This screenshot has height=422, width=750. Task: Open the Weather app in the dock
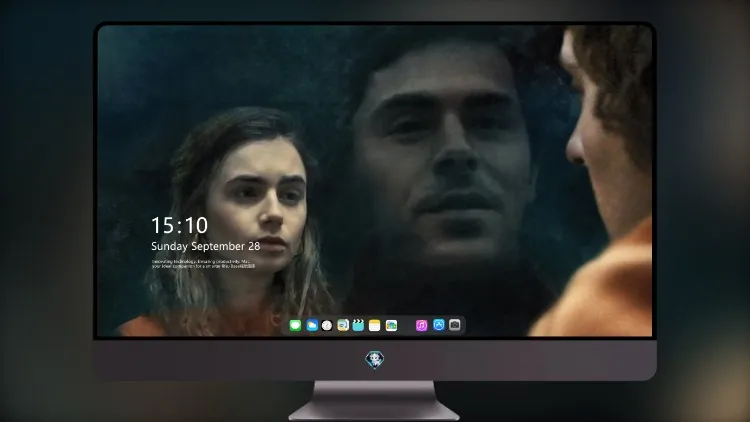click(x=312, y=325)
